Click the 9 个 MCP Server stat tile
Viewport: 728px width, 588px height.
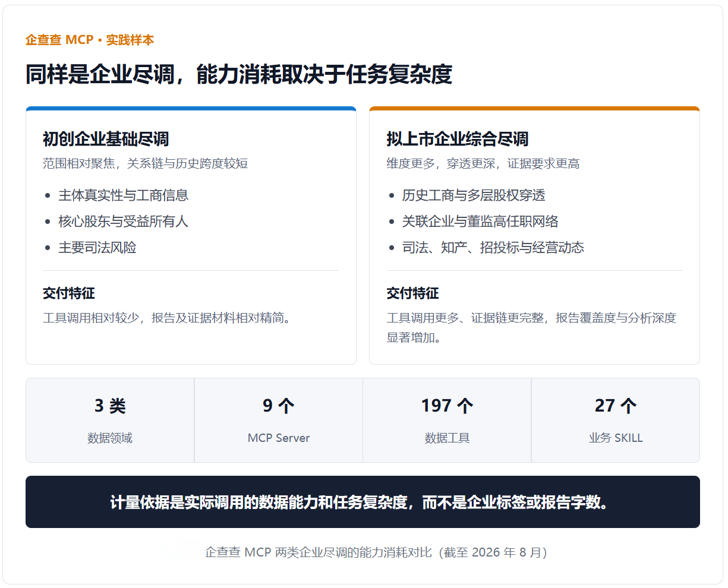tap(279, 420)
